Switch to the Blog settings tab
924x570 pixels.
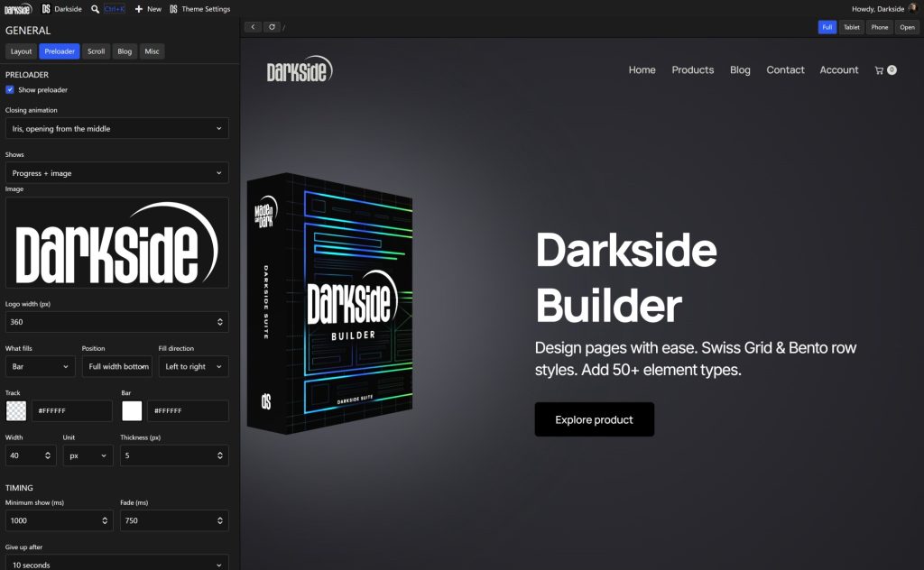(125, 51)
